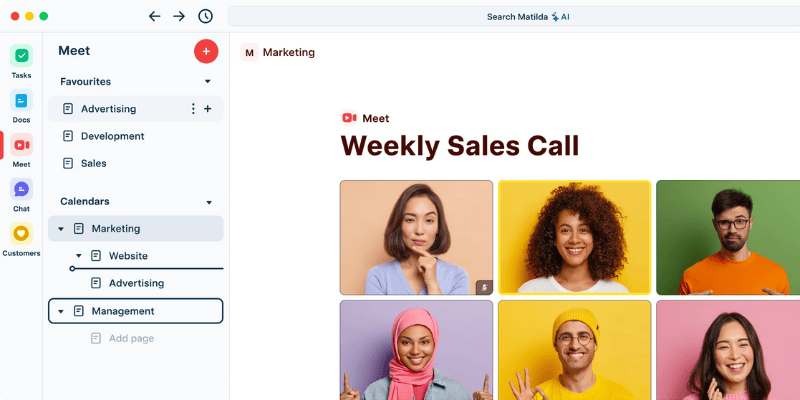Open the Docs app icon
Image resolution: width=800 pixels, height=400 pixels.
click(x=21, y=100)
